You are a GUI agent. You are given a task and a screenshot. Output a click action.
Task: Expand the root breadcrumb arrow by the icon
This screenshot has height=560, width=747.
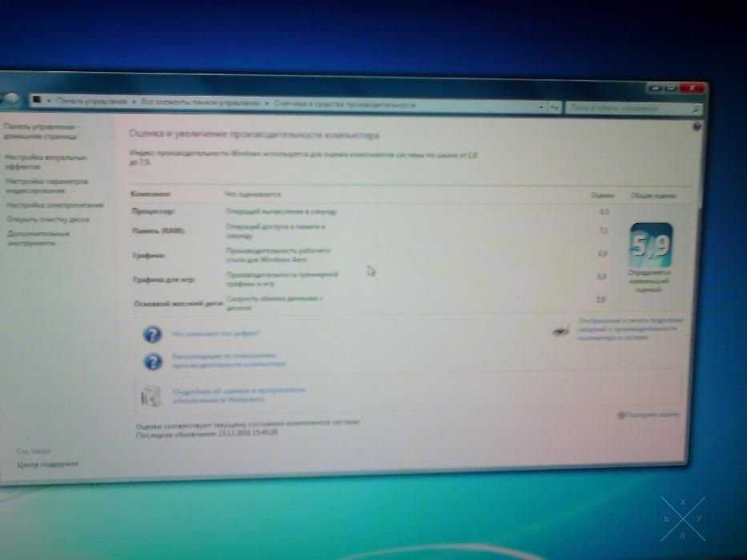pyautogui.click(x=49, y=101)
